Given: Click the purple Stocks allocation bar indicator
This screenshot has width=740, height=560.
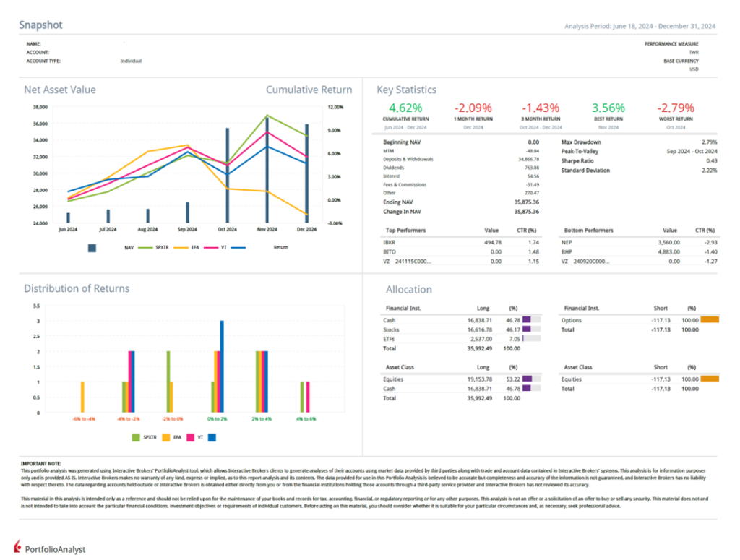Looking at the screenshot, I should coord(527,329).
